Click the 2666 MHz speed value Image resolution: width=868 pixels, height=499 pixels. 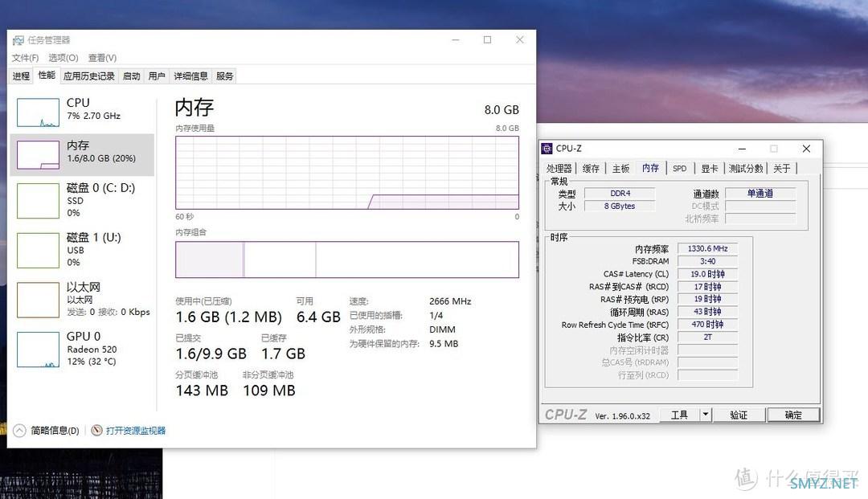click(x=450, y=301)
